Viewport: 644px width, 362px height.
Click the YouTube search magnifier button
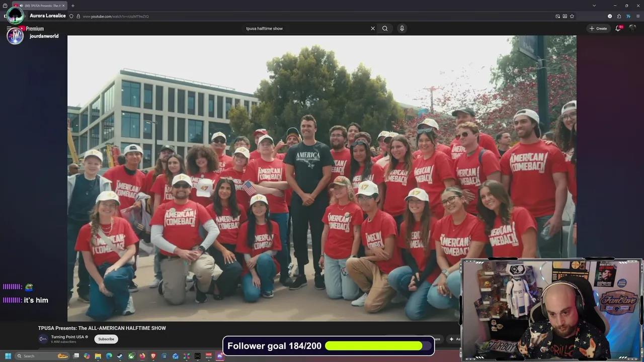(385, 29)
